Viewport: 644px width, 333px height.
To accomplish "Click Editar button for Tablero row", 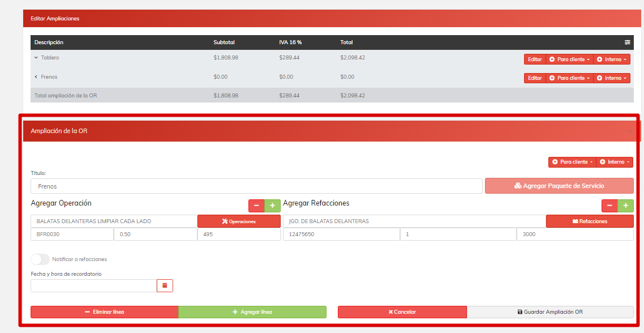I will tap(535, 59).
